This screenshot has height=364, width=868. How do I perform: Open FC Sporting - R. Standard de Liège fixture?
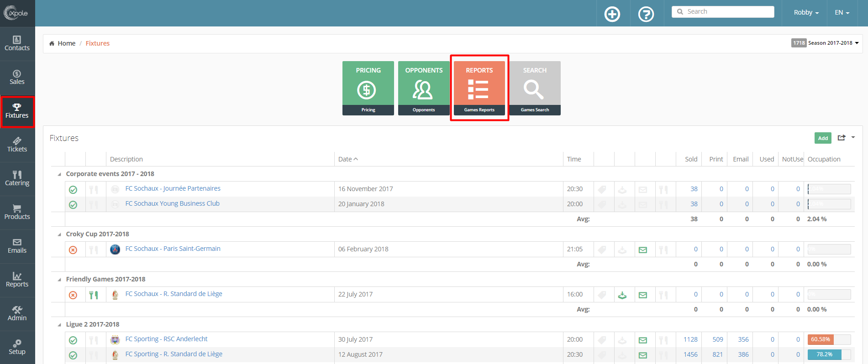click(x=174, y=354)
